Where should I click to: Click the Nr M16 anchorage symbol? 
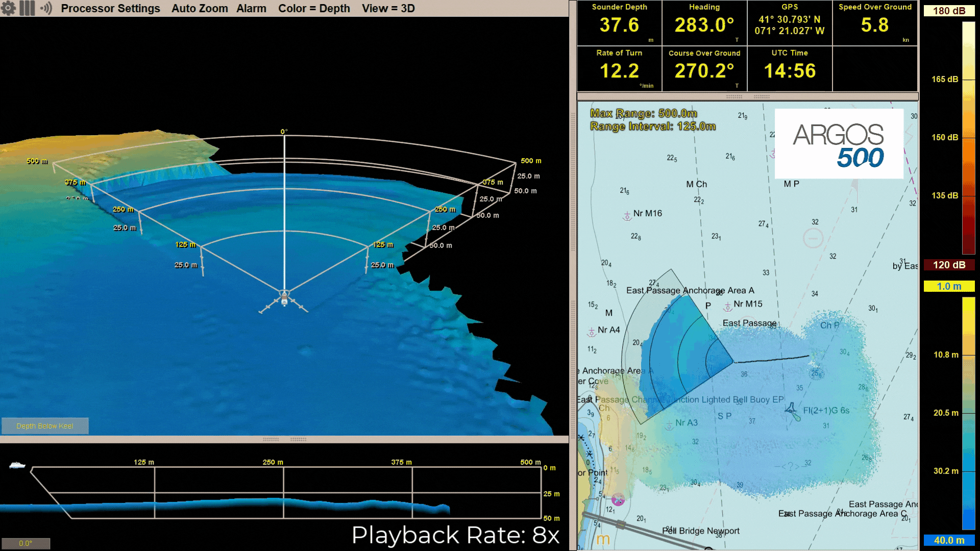coord(627,216)
